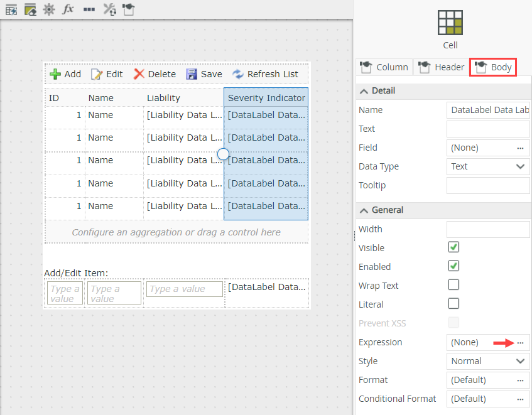532x415 pixels.
Task: Toggle the Wrap Text checkbox
Action: click(453, 285)
